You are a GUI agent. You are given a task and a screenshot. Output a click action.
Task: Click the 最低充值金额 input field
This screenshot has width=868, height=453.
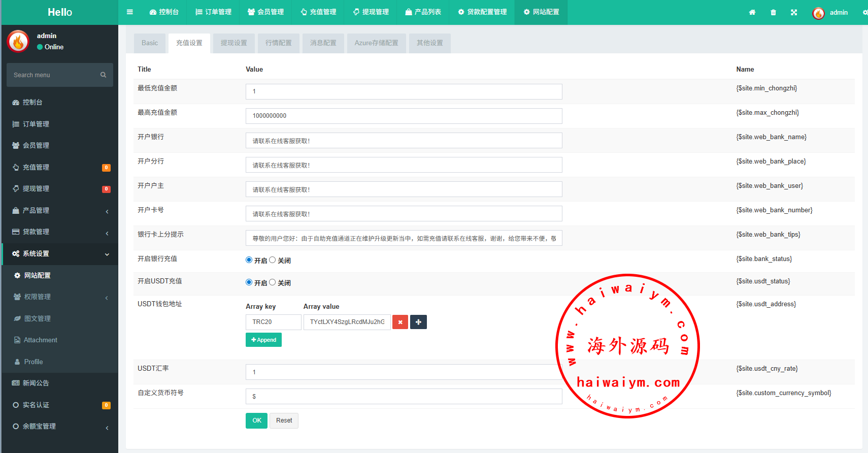tap(404, 91)
